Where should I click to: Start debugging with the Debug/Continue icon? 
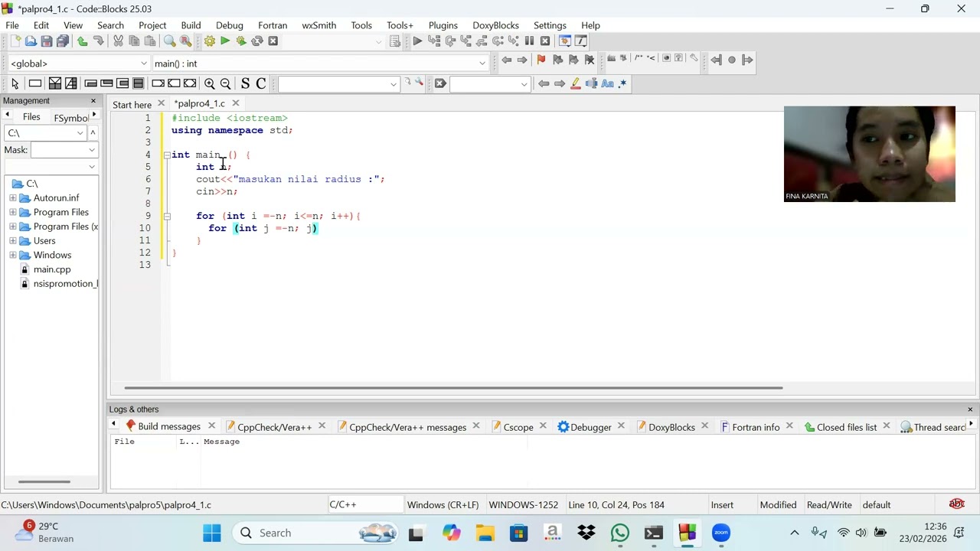(x=417, y=41)
